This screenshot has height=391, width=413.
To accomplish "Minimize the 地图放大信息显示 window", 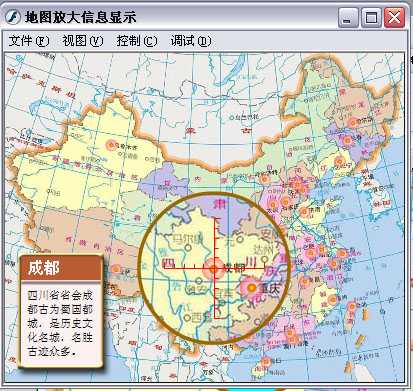I will pos(348,17).
